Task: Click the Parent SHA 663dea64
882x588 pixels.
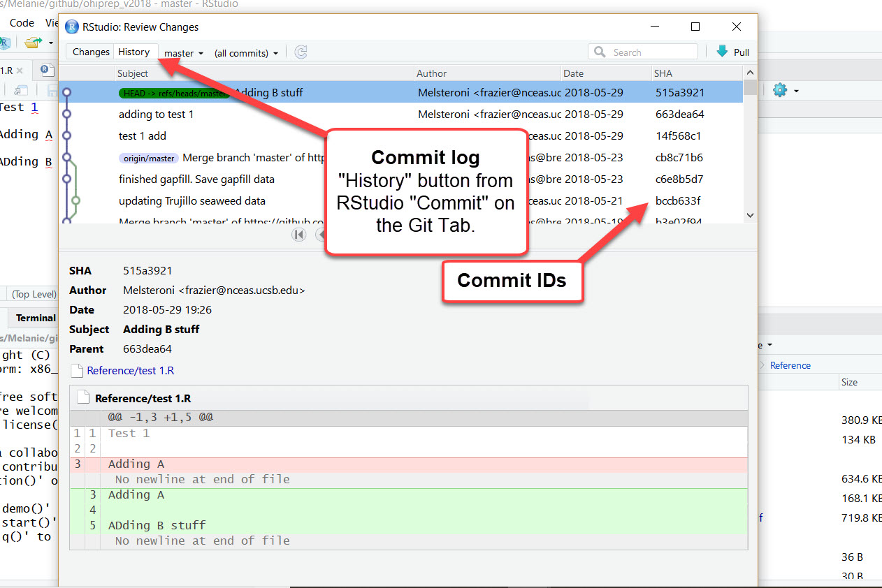Action: tap(147, 348)
